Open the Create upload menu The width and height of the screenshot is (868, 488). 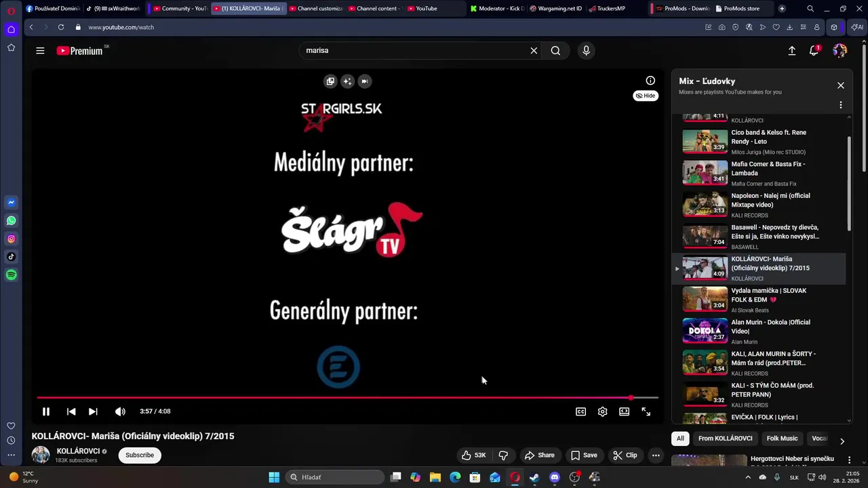[791, 50]
